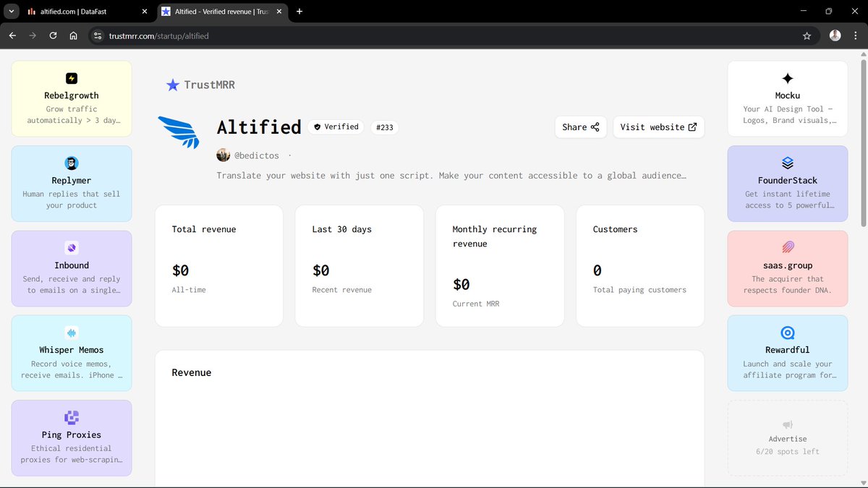
Task: Select the Altified Verified revenue tab
Action: (222, 12)
